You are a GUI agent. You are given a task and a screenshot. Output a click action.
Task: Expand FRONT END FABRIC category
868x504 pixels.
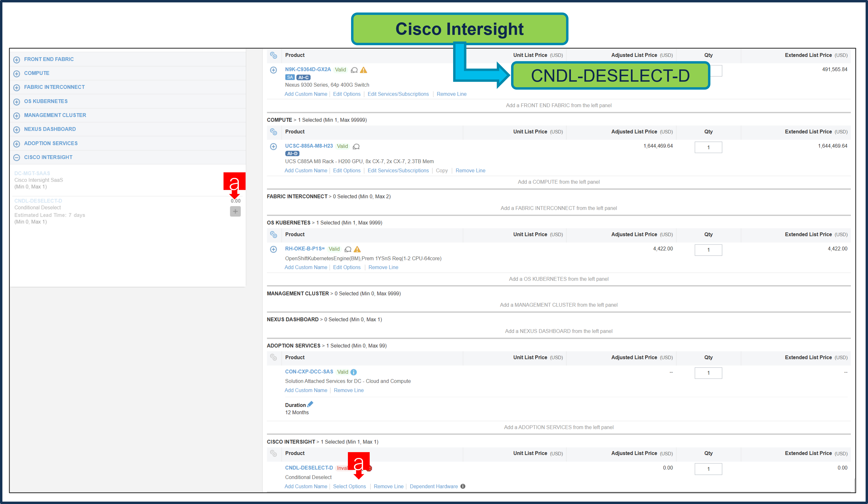click(x=16, y=60)
